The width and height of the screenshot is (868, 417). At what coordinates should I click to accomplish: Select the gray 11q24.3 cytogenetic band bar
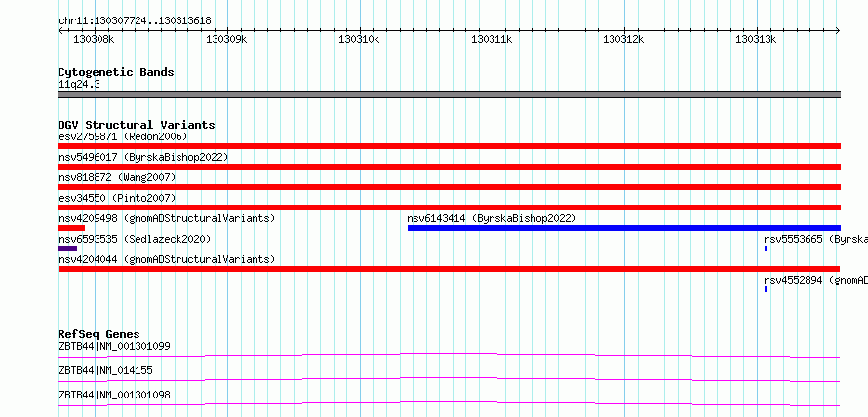[x=449, y=95]
